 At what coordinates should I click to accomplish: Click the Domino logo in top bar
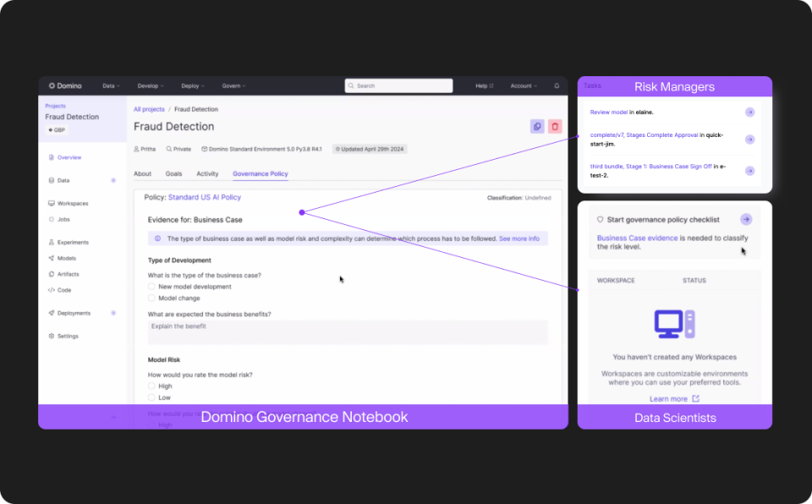coord(65,86)
